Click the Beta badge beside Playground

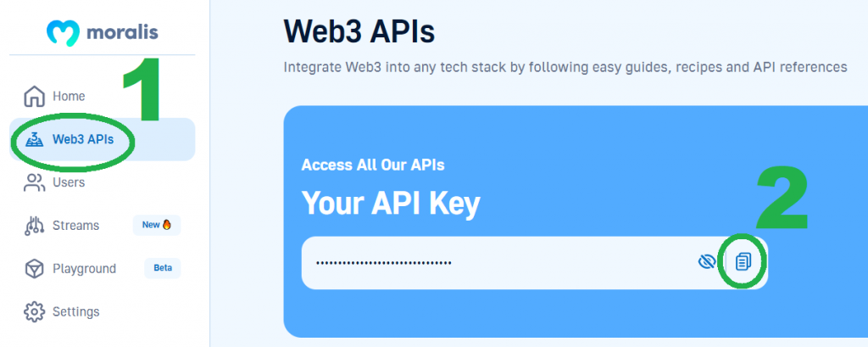tap(162, 268)
